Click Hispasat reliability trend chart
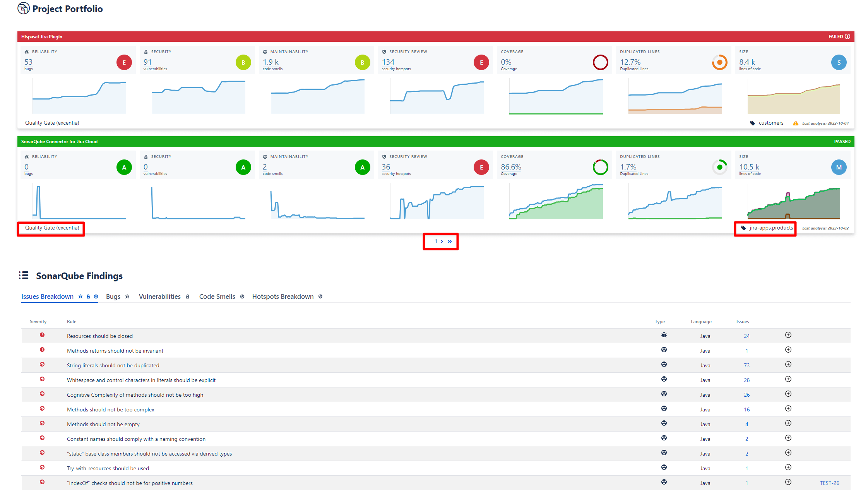Screen dimensions: 868x490 point(79,96)
